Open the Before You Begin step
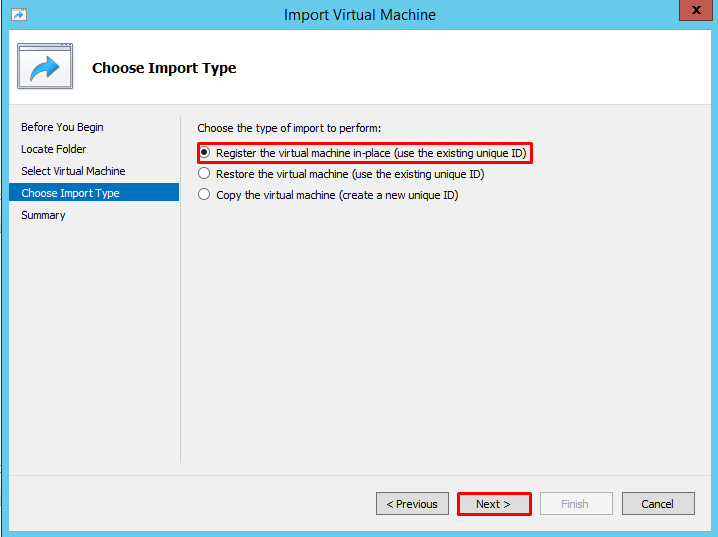Screen dimensions: 718x537 [62, 127]
